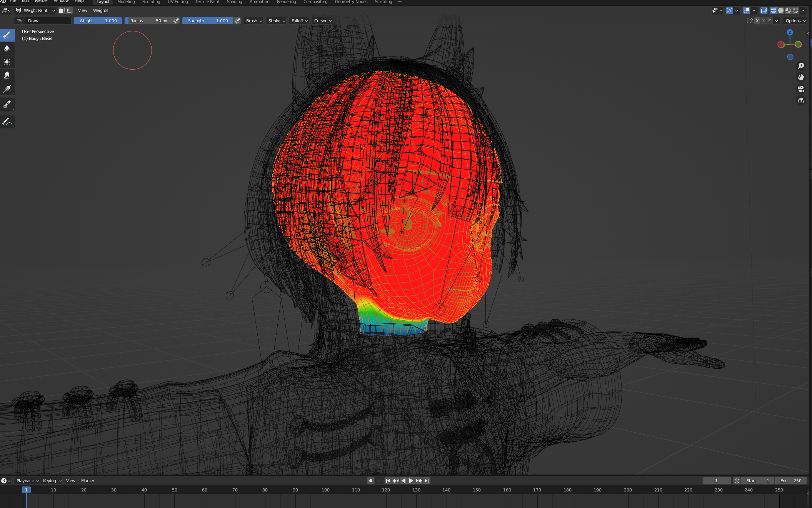The width and height of the screenshot is (812, 508).
Task: Toggle auto keying record button
Action: (x=371, y=481)
